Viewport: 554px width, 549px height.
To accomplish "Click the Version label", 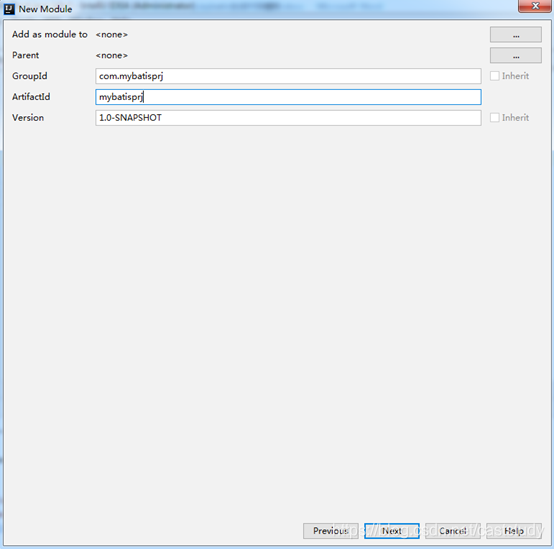I will point(28,118).
